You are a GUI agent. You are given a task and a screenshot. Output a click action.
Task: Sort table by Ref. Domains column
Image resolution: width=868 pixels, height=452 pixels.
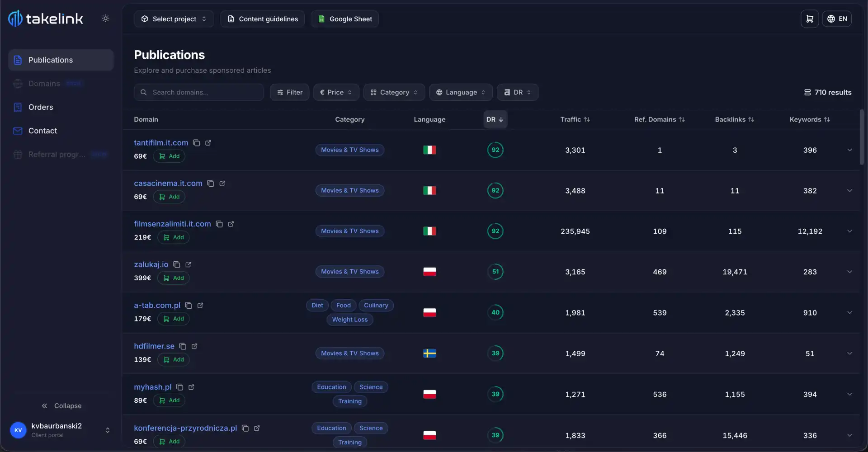pyautogui.click(x=660, y=119)
